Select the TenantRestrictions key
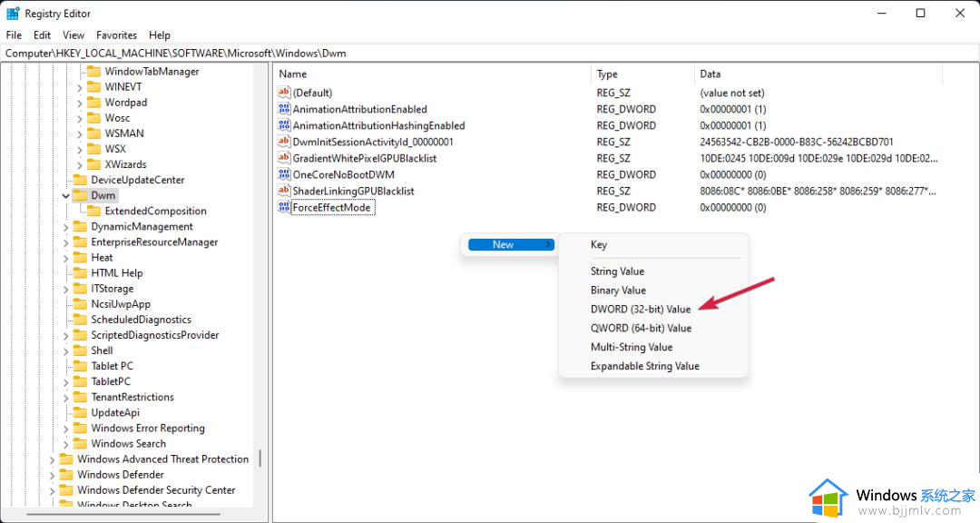Image resolution: width=980 pixels, height=523 pixels. coord(132,398)
